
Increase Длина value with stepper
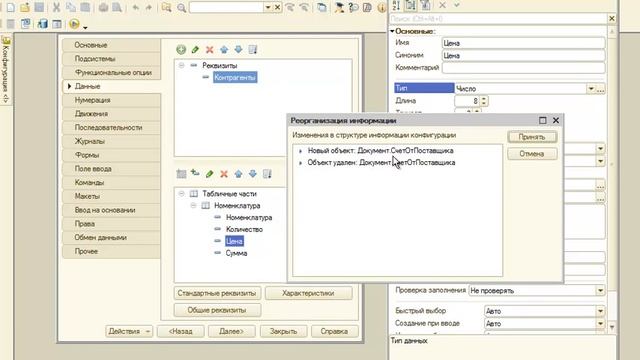484,98
